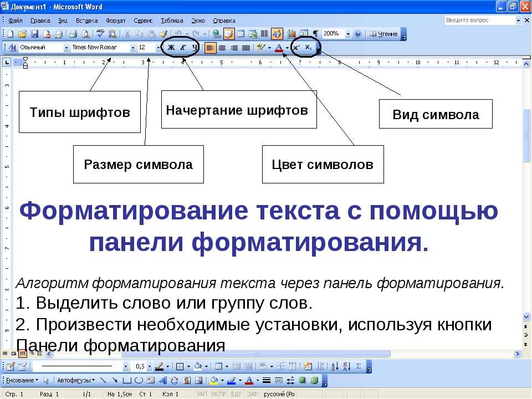Image resolution: width=532 pixels, height=399 pixels.
Task: Open Times New Roman font dropdown
Action: click(133, 48)
